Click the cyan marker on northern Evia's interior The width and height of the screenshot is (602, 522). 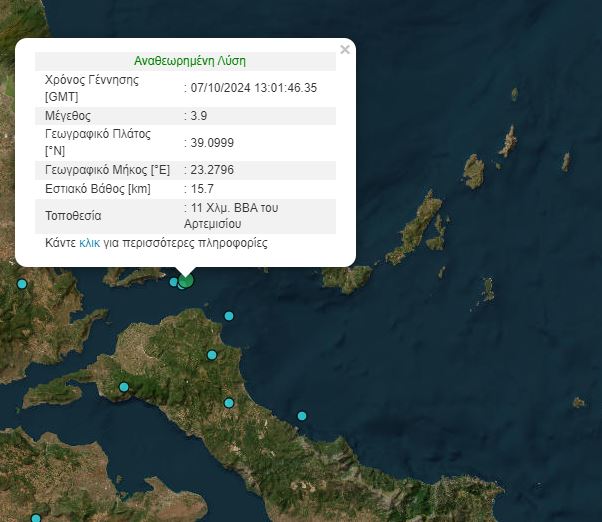(212, 354)
